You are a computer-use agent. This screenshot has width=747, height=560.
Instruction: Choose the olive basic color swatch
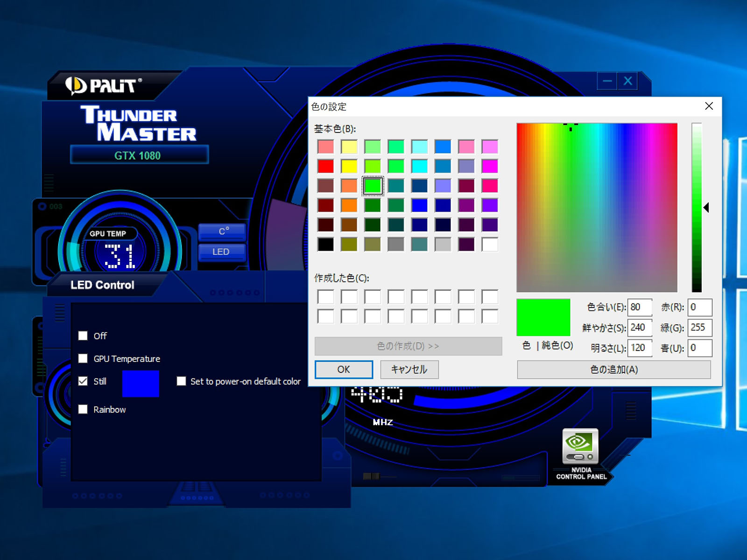(349, 244)
